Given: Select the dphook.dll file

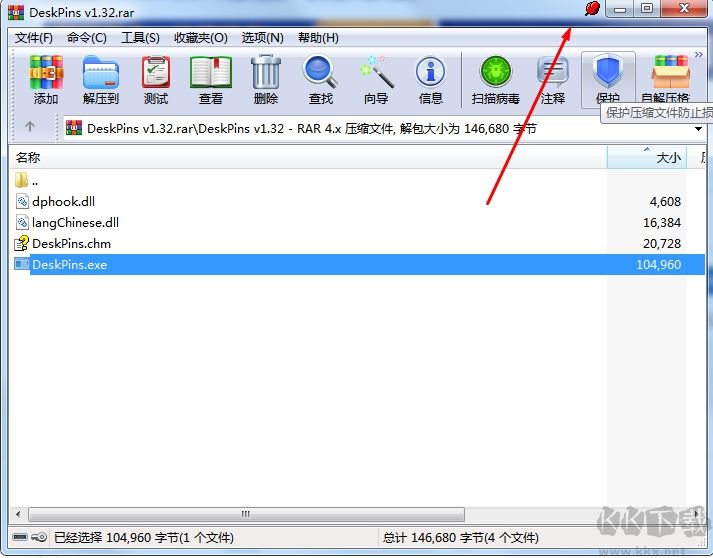Looking at the screenshot, I should pyautogui.click(x=63, y=201).
